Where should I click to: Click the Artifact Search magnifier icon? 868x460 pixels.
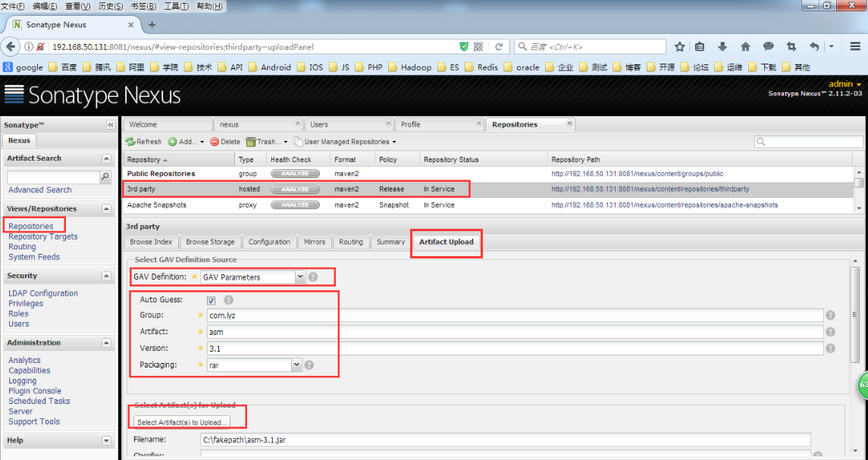pos(105,177)
